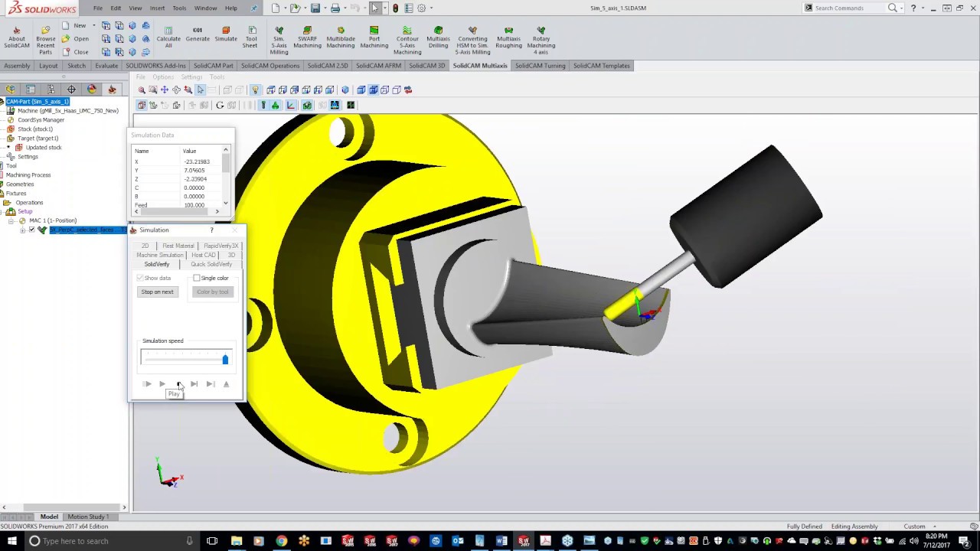Open the Insert menu

[x=157, y=8]
